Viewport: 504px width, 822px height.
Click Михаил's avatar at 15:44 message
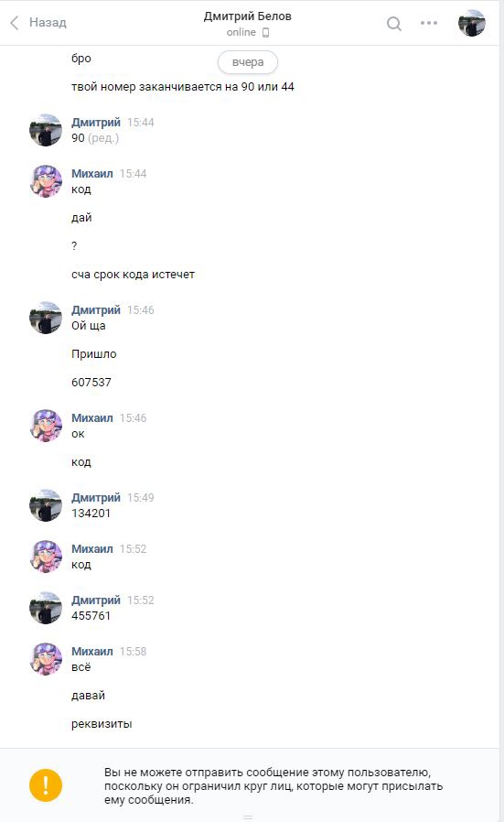click(46, 181)
